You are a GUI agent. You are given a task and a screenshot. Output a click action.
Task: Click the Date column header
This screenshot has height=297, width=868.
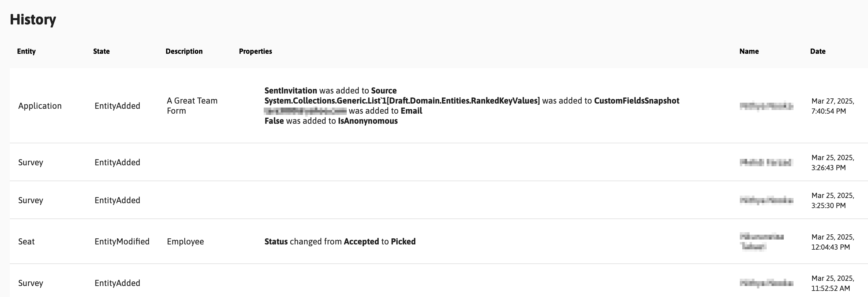tap(818, 51)
